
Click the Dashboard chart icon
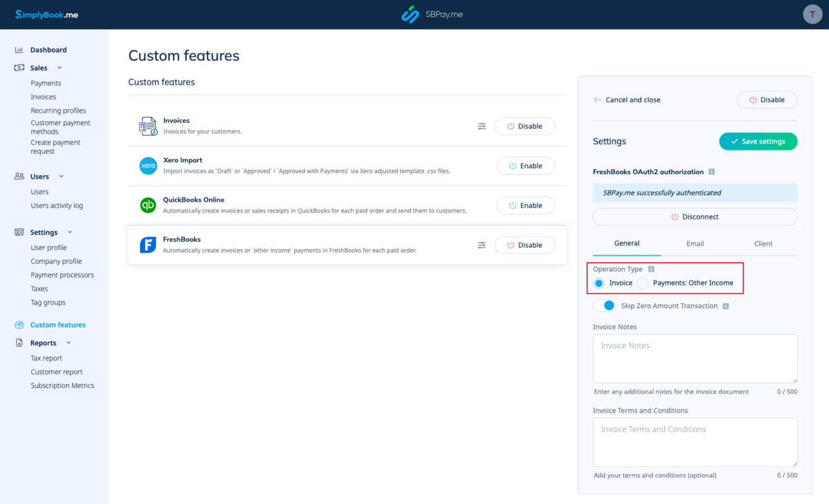19,50
